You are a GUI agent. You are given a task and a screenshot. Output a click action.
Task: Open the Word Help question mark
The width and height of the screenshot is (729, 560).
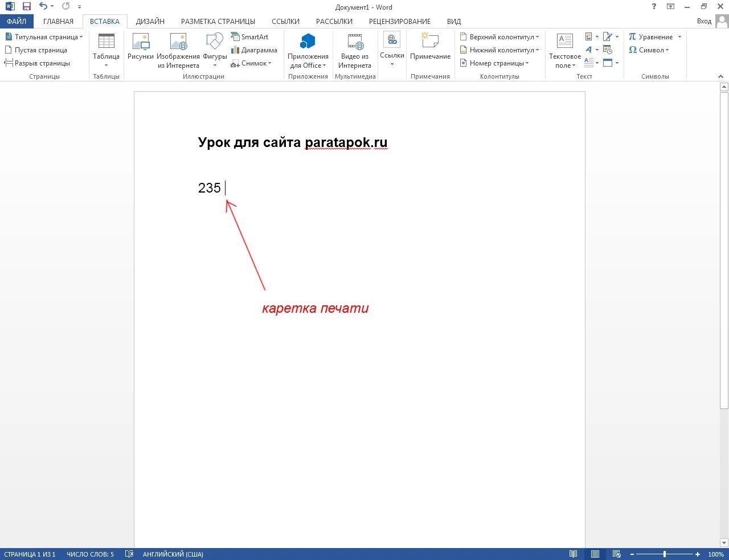pos(654,7)
